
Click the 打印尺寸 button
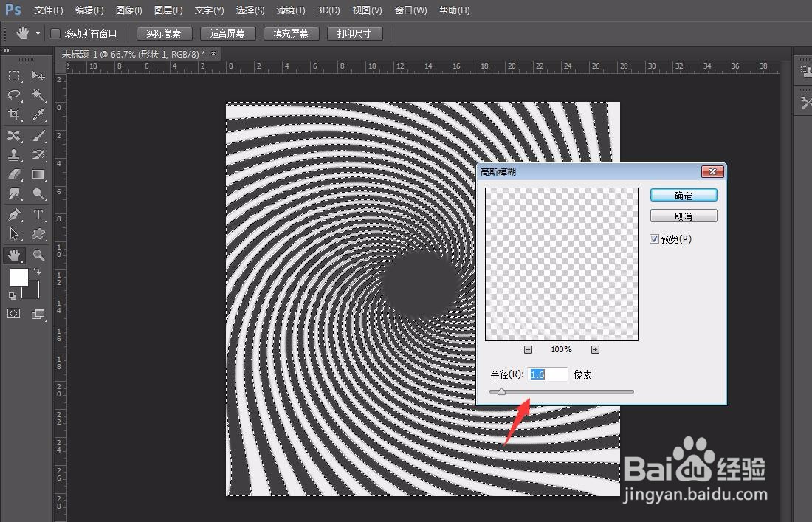click(x=355, y=34)
